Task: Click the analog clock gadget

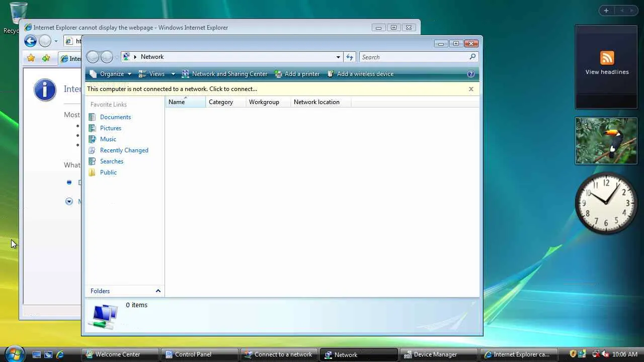Action: point(606,203)
